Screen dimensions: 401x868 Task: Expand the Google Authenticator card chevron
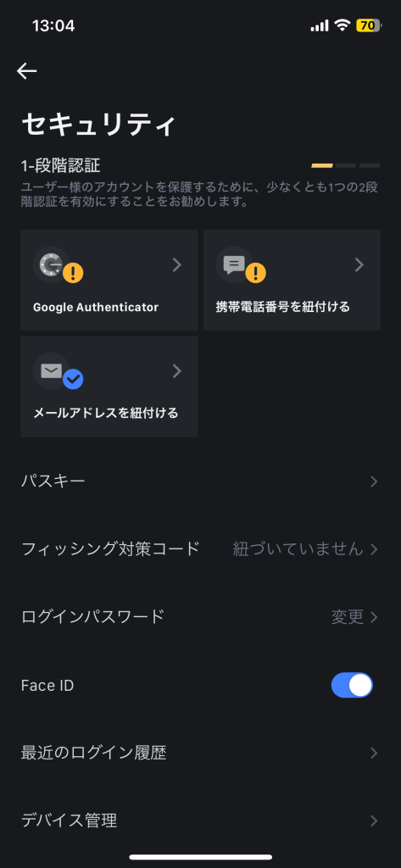pos(177,265)
